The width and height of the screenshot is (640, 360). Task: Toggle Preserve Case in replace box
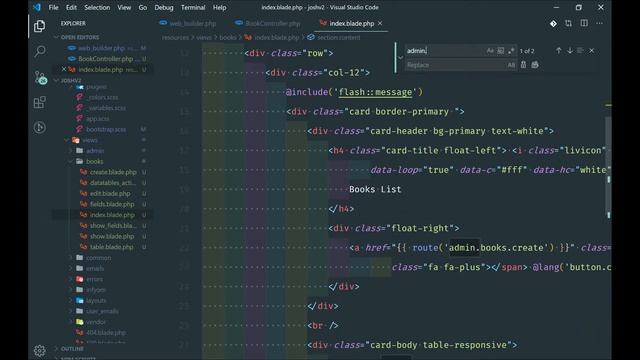511,65
